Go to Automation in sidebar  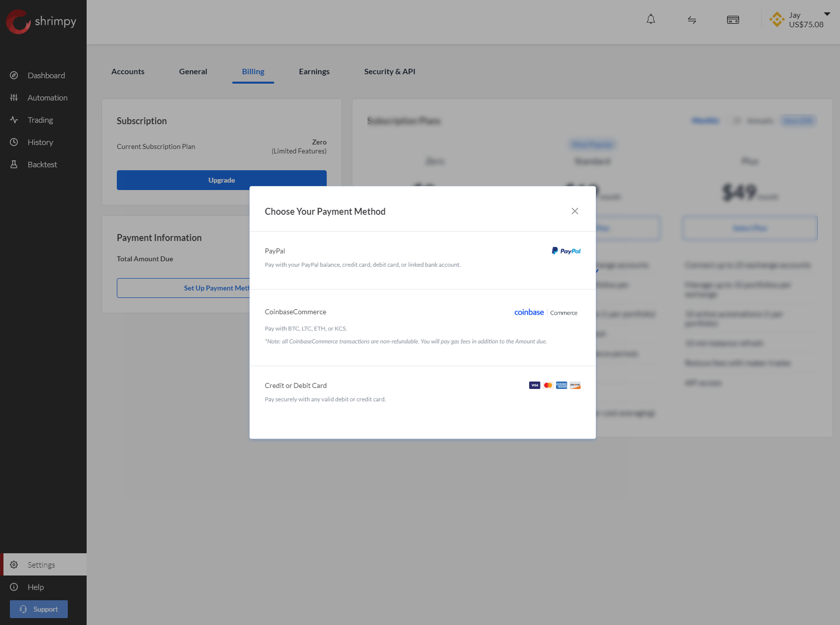(x=43, y=97)
